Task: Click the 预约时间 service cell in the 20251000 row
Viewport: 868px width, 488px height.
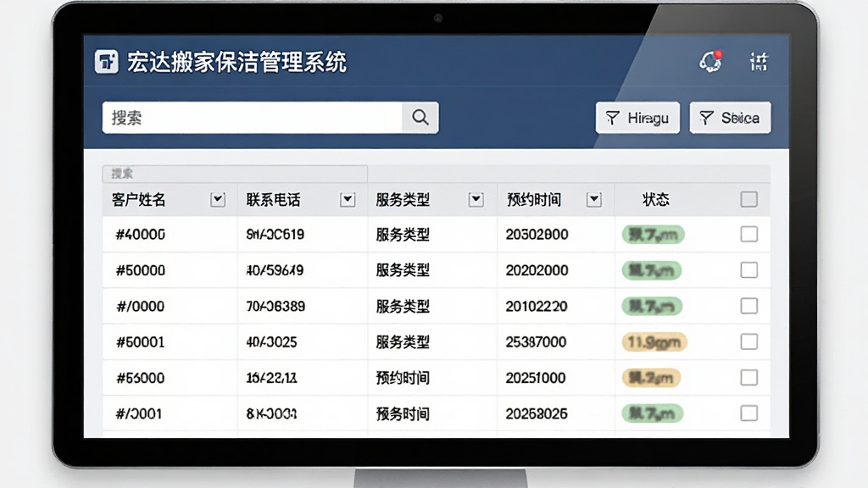Action: pyautogui.click(x=403, y=378)
